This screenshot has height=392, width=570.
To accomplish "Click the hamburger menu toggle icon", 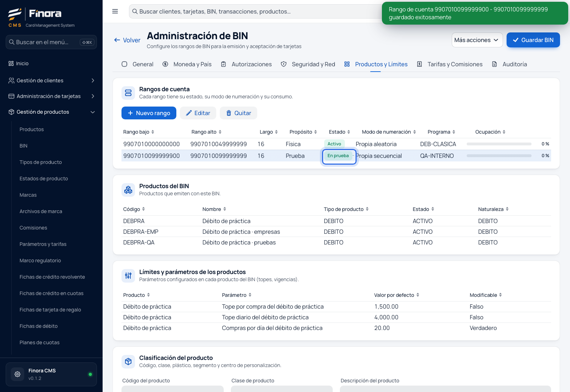I will [x=115, y=11].
